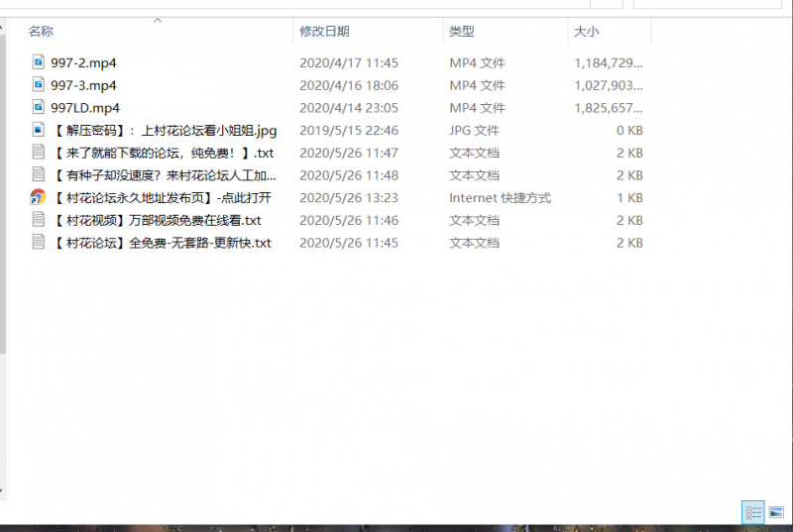
Task: Switch to large thumbnails view icon
Action: (776, 513)
